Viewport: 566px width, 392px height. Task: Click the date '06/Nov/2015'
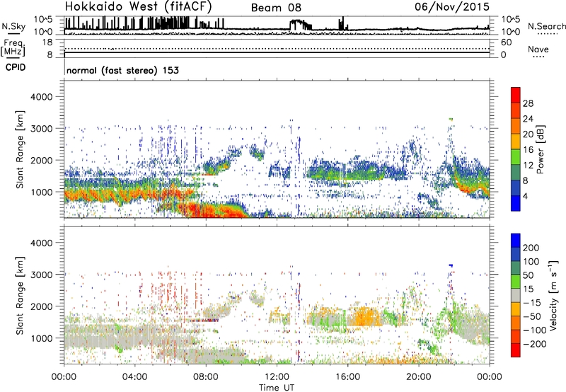tap(452, 6)
